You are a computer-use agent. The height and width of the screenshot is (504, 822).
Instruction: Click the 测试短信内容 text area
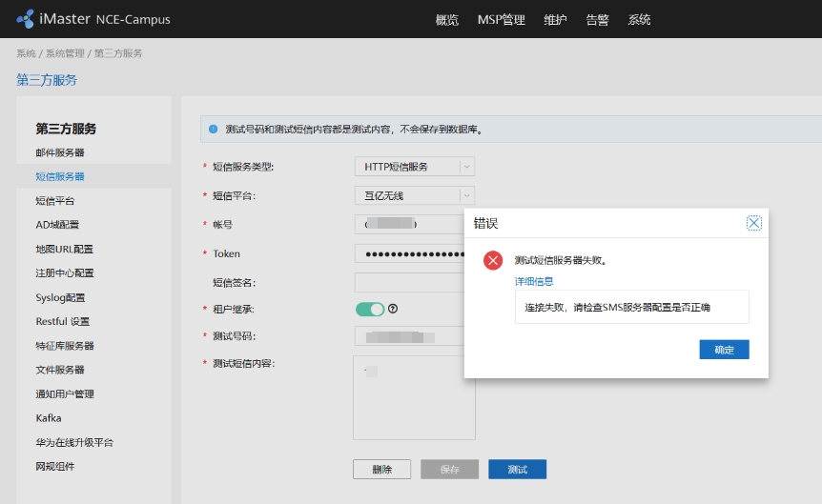tap(414, 400)
